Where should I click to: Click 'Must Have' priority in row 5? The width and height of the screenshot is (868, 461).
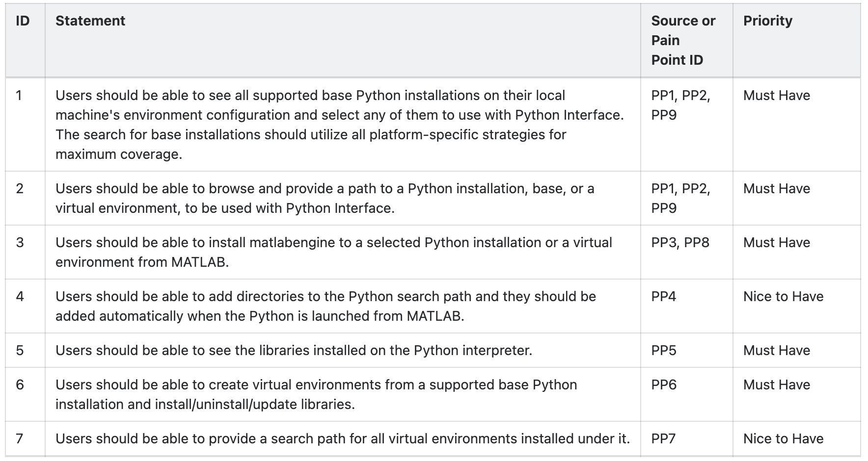point(776,350)
